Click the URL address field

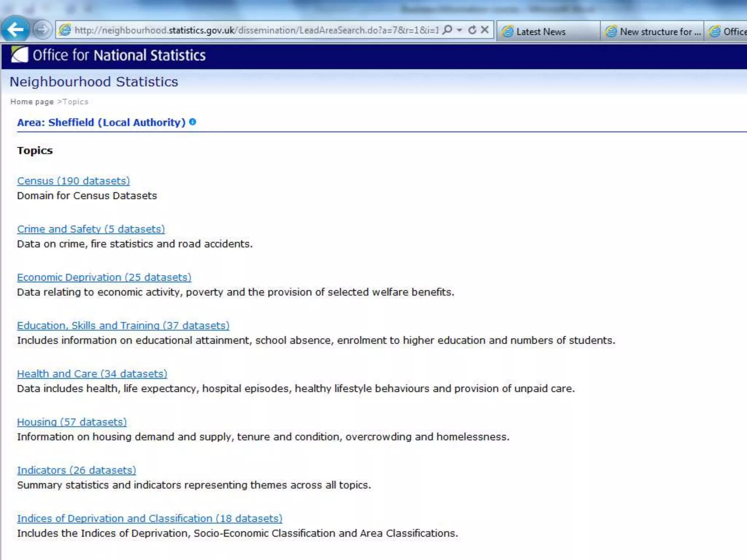click(x=255, y=30)
